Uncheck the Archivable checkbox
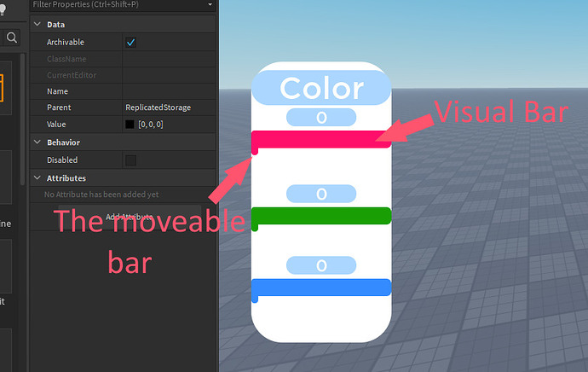 coord(131,43)
